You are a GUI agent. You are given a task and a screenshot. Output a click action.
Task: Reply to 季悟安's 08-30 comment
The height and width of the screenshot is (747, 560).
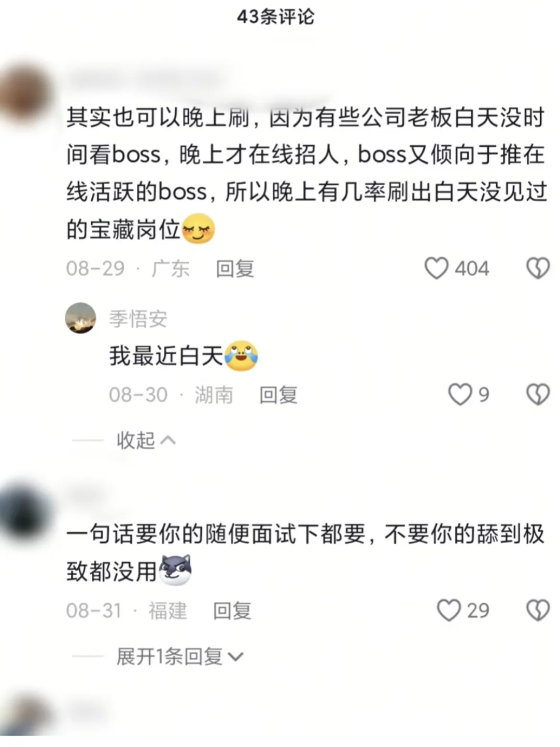[278, 395]
